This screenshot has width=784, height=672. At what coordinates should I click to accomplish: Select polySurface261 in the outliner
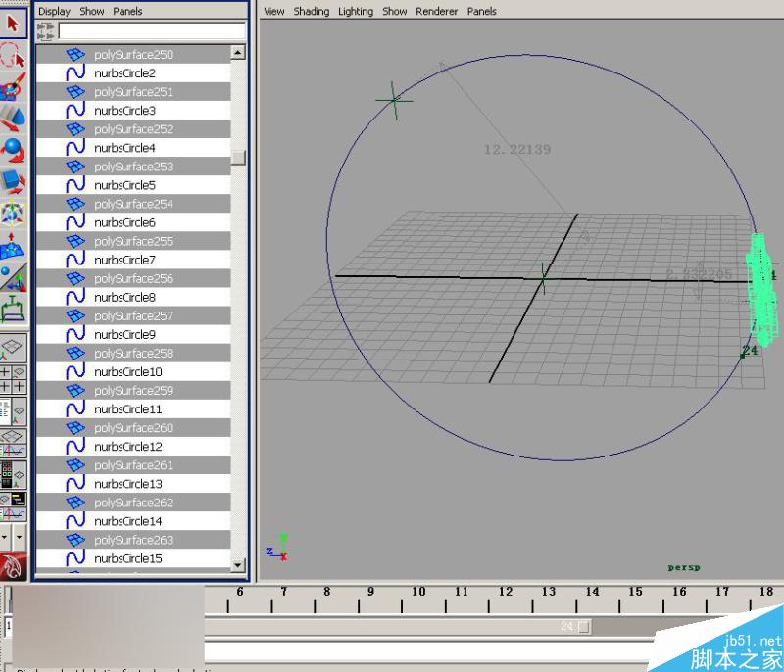133,465
